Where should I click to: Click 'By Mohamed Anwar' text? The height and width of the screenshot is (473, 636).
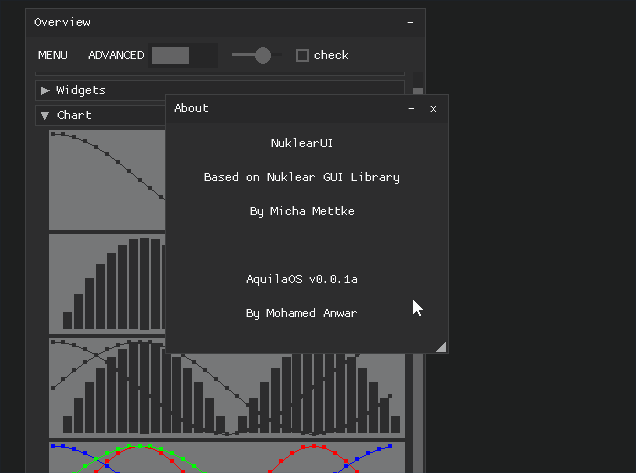tap(301, 314)
